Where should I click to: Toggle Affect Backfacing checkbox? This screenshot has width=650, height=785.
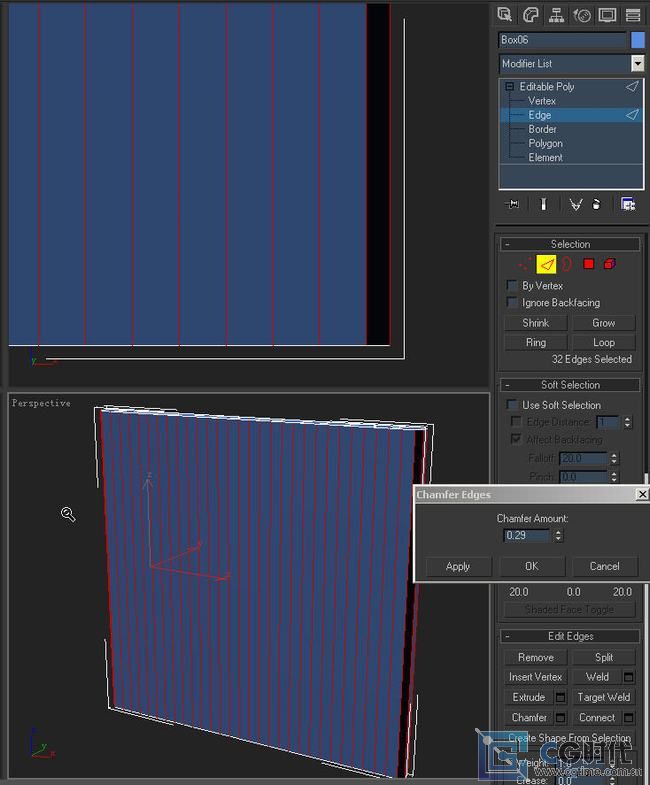point(515,439)
